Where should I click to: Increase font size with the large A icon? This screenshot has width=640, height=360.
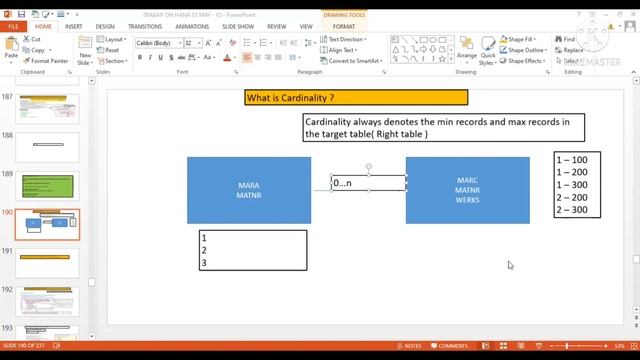pos(208,43)
